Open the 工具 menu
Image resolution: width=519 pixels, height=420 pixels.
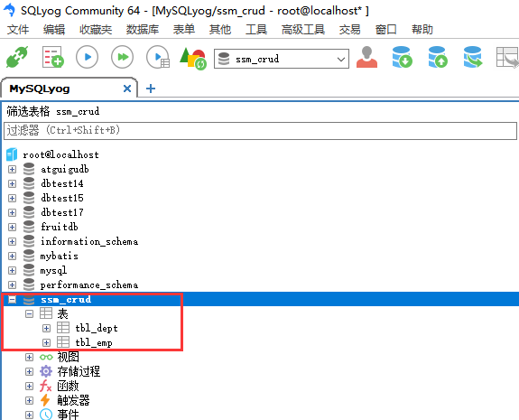click(255, 30)
